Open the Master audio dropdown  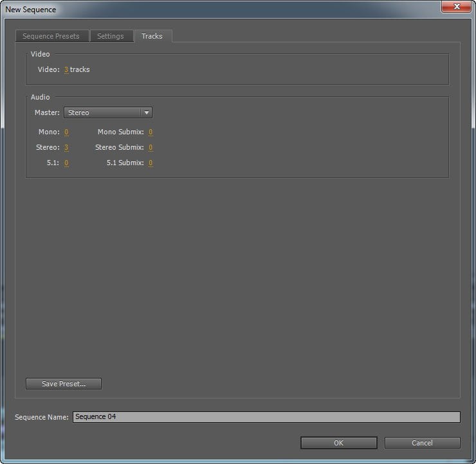pos(108,112)
